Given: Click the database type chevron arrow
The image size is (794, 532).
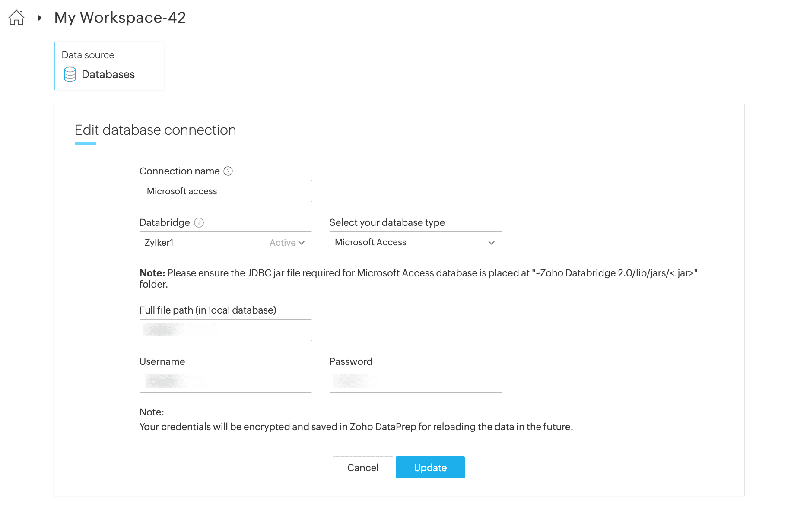Looking at the screenshot, I should click(x=491, y=243).
